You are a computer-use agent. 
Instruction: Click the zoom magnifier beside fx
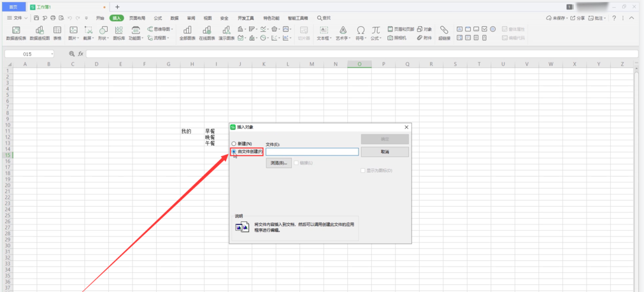72,54
